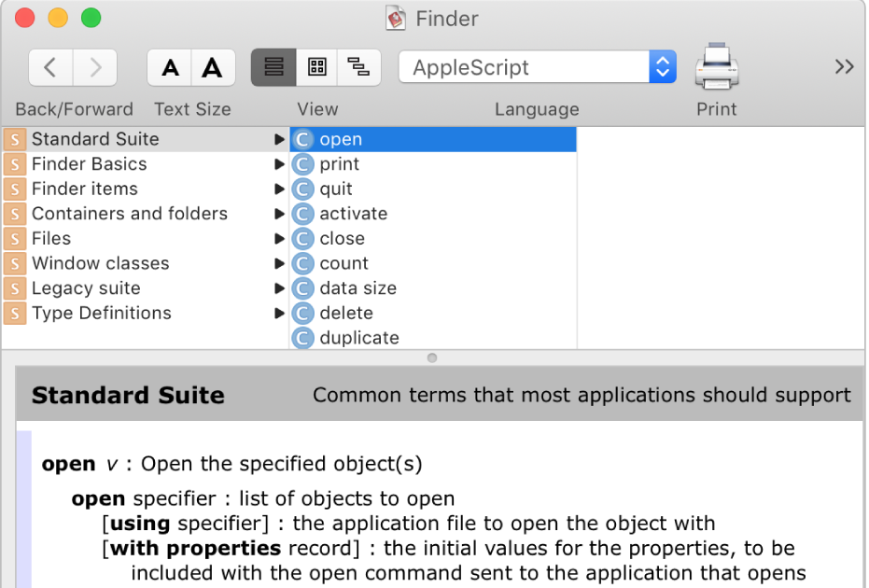The image size is (869, 588).
Task: Switch to the hierarchy outline view mode
Action: pos(358,67)
